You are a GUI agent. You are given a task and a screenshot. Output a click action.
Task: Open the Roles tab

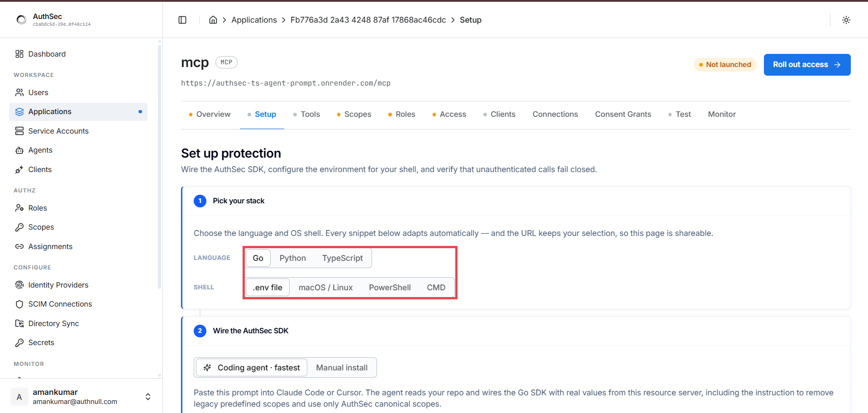click(402, 115)
